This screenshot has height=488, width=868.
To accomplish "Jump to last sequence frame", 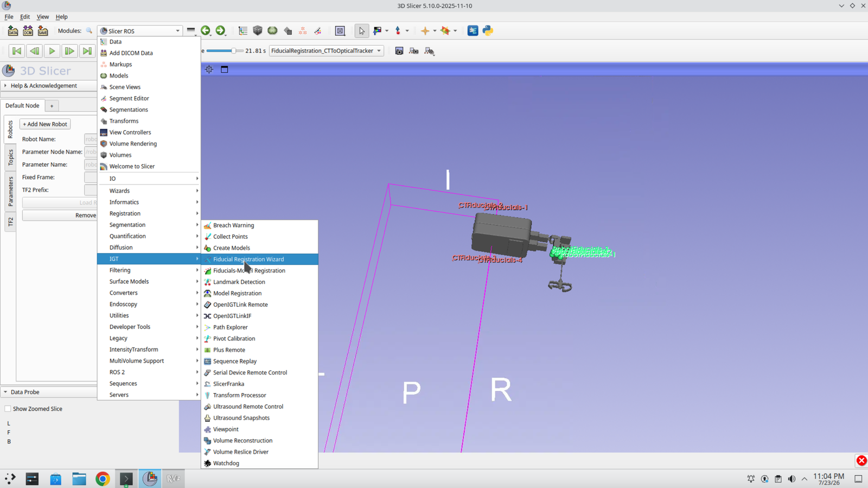I will 87,51.
